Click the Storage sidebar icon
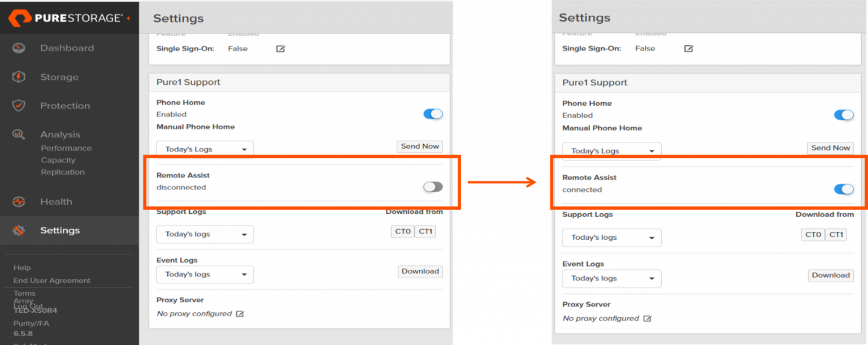 19,77
